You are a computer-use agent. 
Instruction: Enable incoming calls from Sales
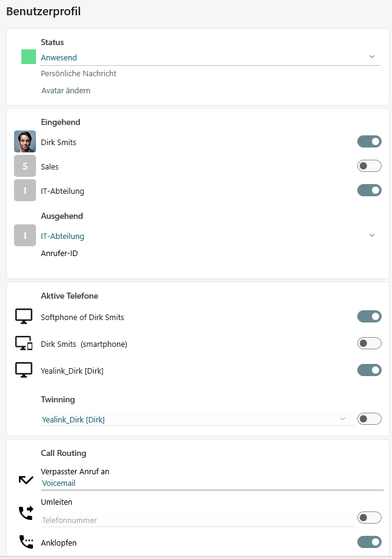pos(369,165)
